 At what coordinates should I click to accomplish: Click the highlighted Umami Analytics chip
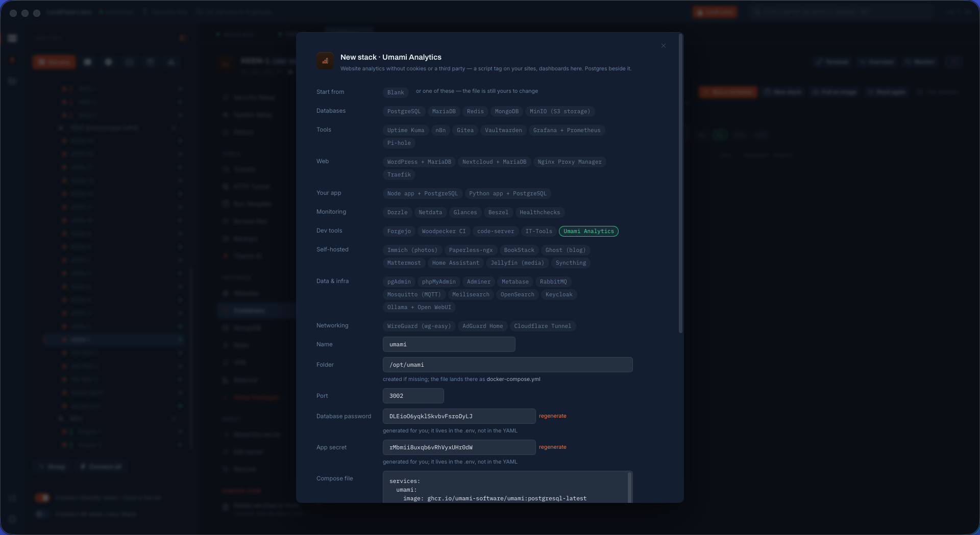point(589,231)
